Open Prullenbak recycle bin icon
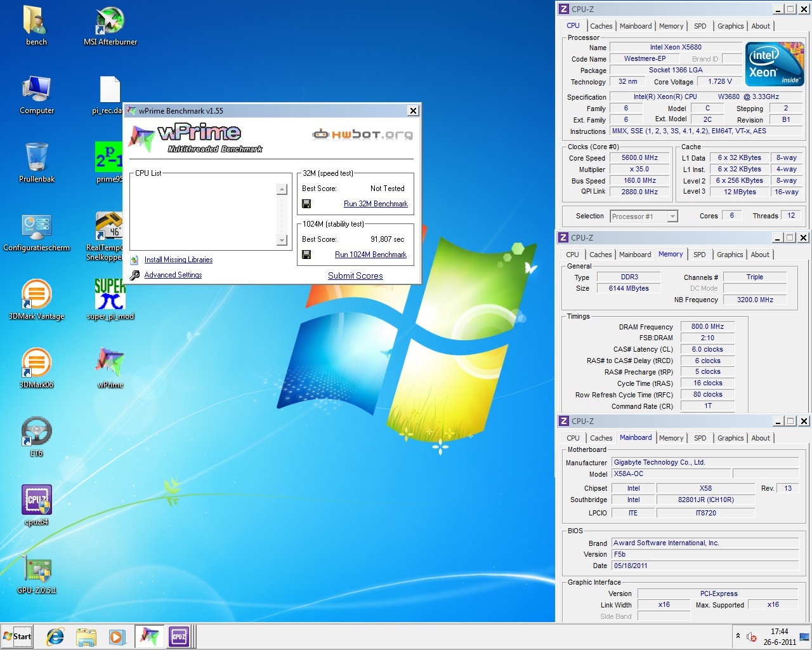This screenshot has height=650, width=812. [x=36, y=160]
